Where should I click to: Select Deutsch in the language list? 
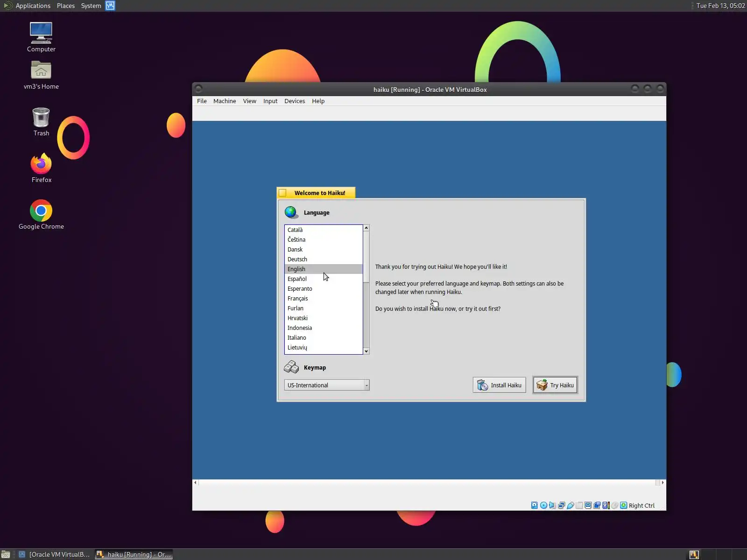click(324, 259)
